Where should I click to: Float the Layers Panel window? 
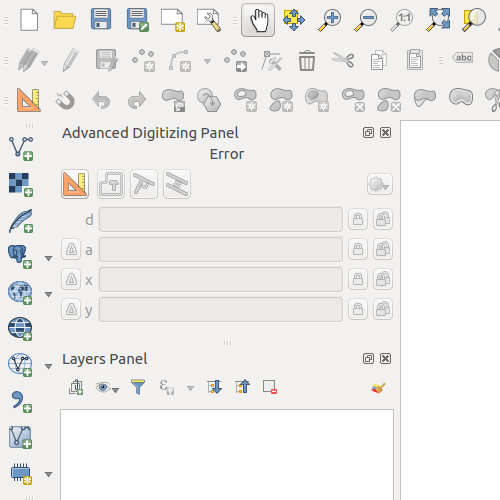pyautogui.click(x=368, y=359)
